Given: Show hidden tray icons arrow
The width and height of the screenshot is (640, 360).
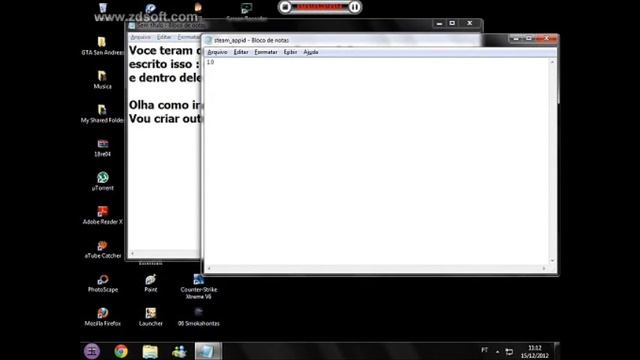Looking at the screenshot, I should click(x=497, y=351).
